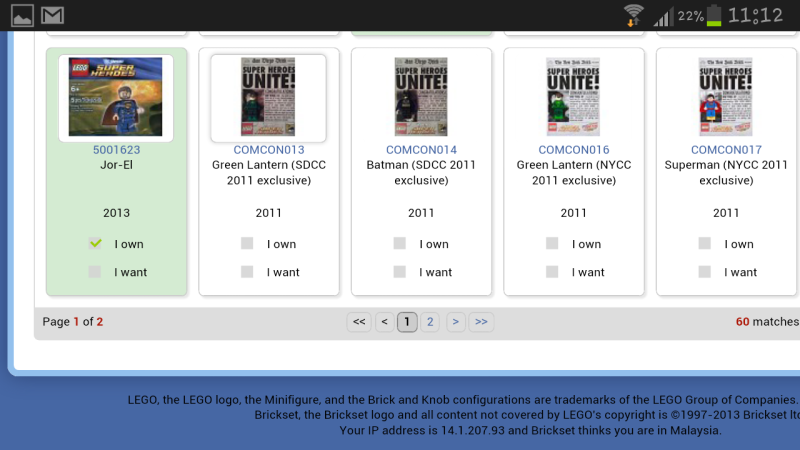Open the COMCON014 set link
The image size is (800, 450).
(x=421, y=150)
